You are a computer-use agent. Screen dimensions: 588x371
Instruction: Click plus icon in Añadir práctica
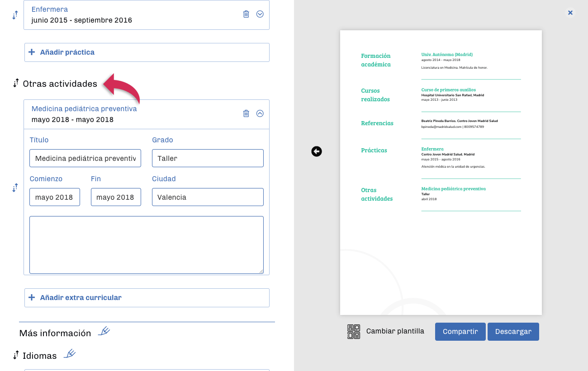pyautogui.click(x=32, y=52)
